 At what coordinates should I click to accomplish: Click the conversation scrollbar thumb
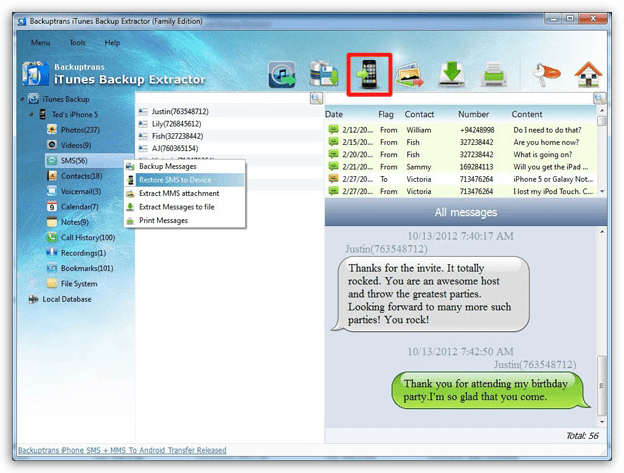point(602,386)
